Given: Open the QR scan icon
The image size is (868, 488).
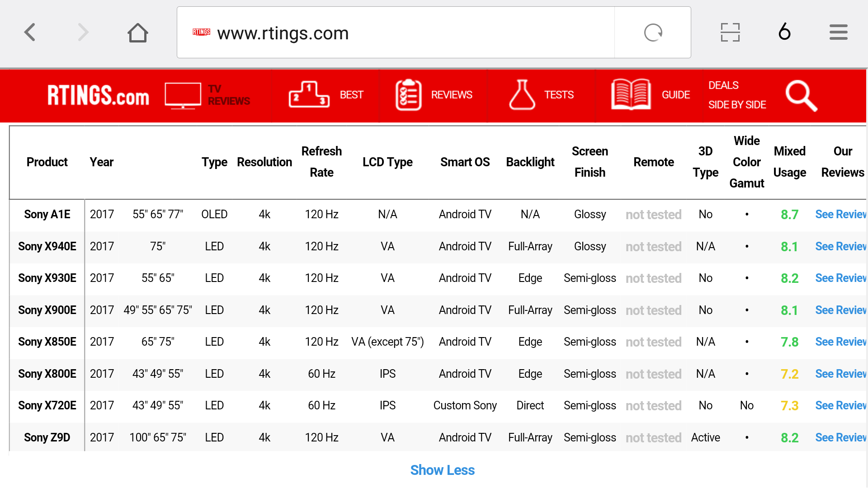Looking at the screenshot, I should pos(730,33).
